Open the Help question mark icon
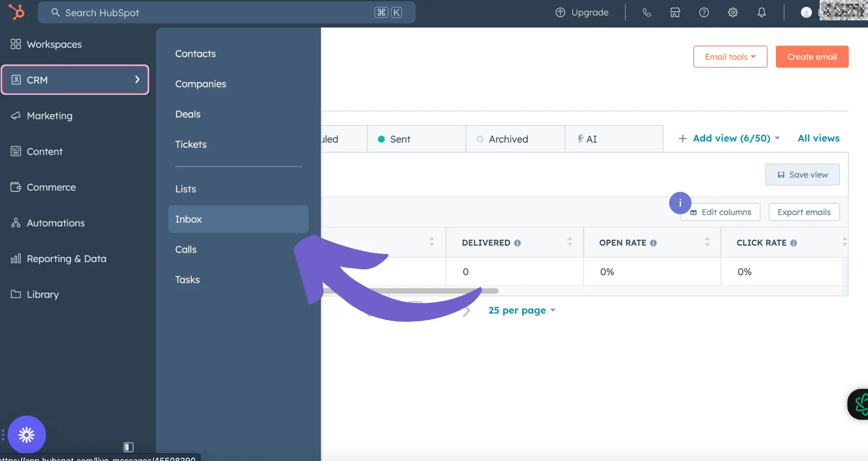The width and height of the screenshot is (868, 461). point(704,13)
